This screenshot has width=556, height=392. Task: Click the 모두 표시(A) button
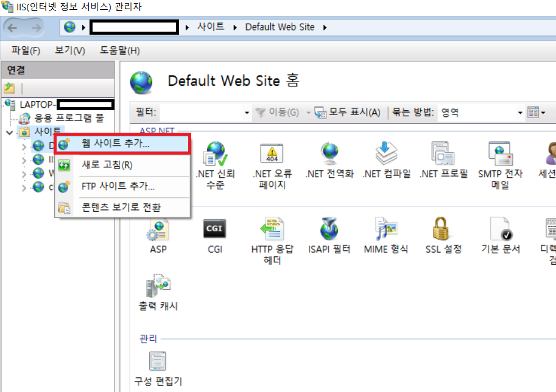pyautogui.click(x=348, y=113)
